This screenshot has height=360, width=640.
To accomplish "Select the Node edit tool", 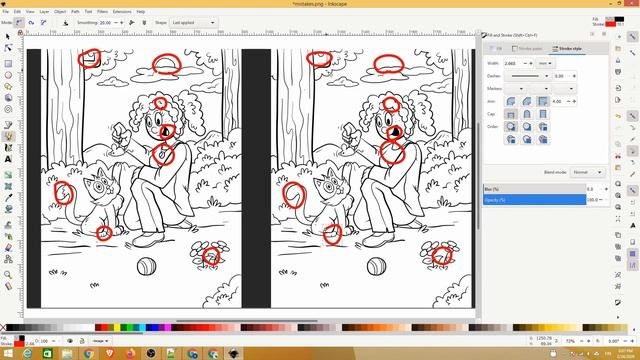I will pos(8,48).
